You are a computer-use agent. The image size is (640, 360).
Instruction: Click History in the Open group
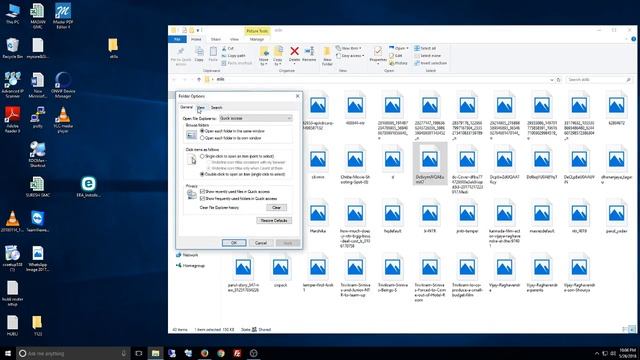pos(398,63)
